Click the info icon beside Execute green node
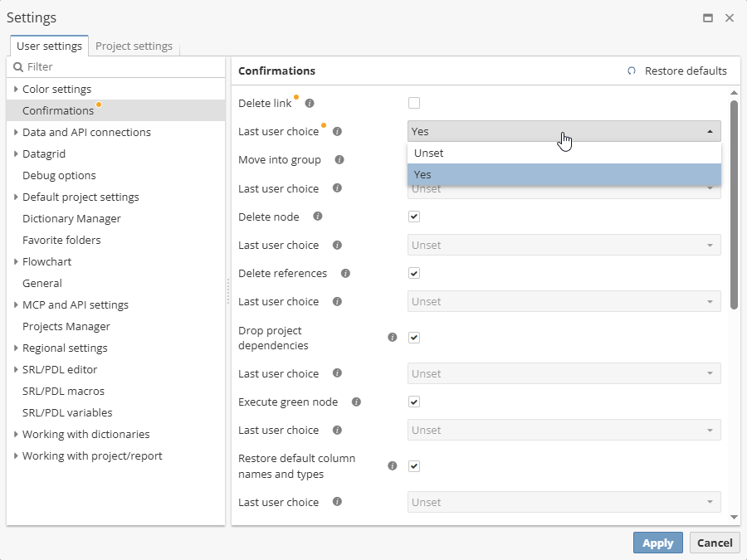Screen dimensions: 747x560 [x=356, y=402]
